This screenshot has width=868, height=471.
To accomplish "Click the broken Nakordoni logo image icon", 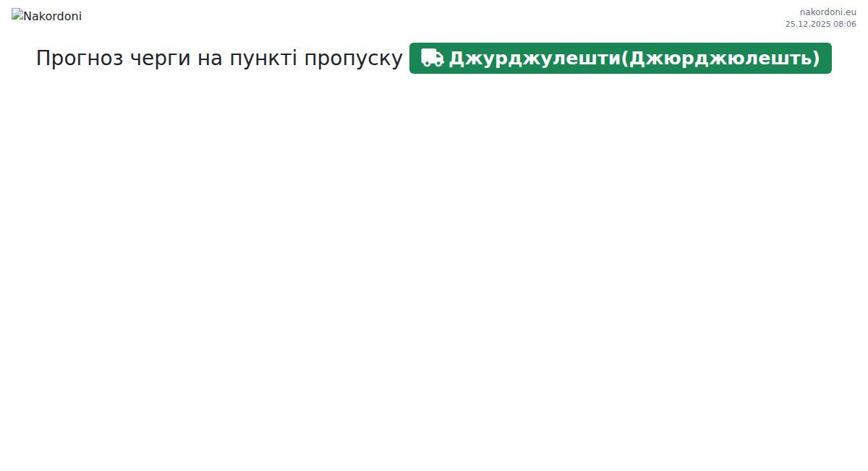I will click(17, 14).
